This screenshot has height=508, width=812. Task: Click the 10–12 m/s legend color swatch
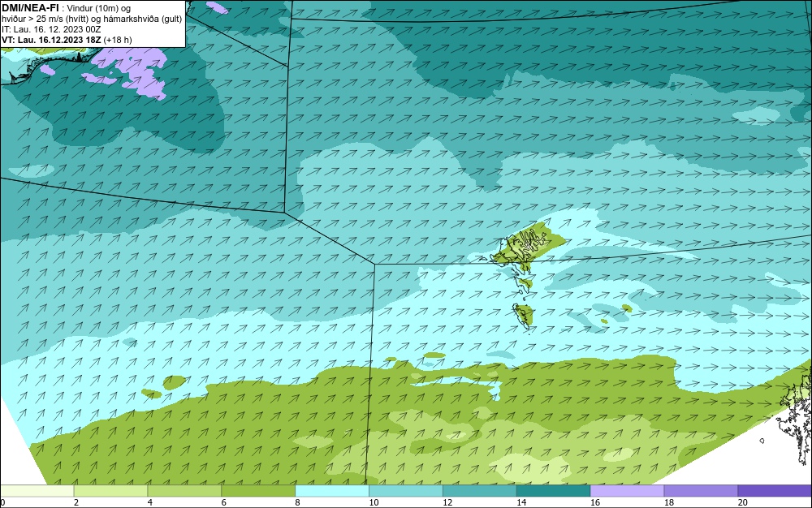(406, 491)
